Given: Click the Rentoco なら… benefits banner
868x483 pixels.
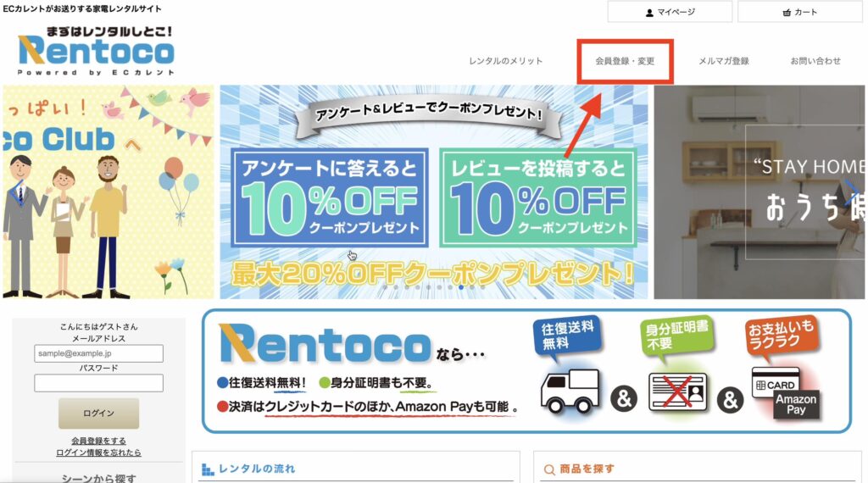Looking at the screenshot, I should (x=526, y=370).
